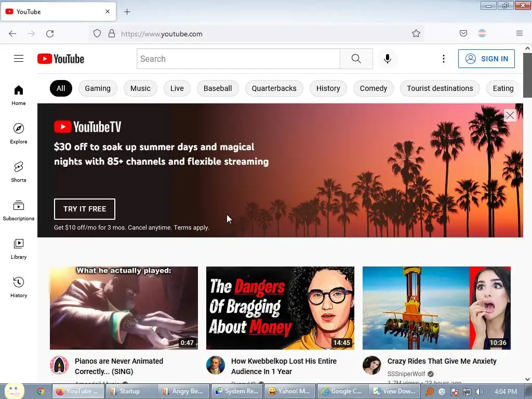Open Library in the sidebar
This screenshot has width=532, height=399.
point(19,249)
